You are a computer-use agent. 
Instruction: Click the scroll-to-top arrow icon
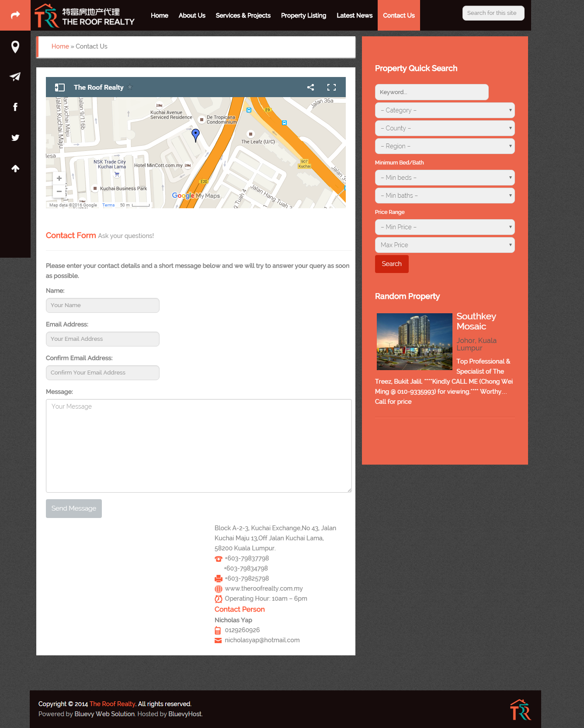point(15,168)
